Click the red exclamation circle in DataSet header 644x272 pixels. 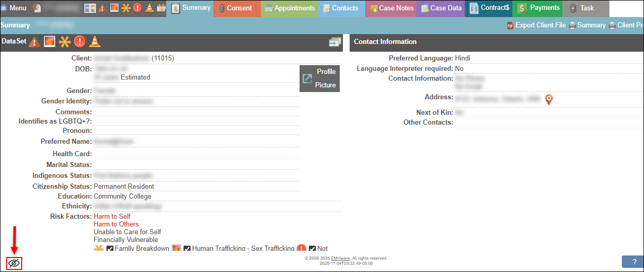tap(80, 42)
